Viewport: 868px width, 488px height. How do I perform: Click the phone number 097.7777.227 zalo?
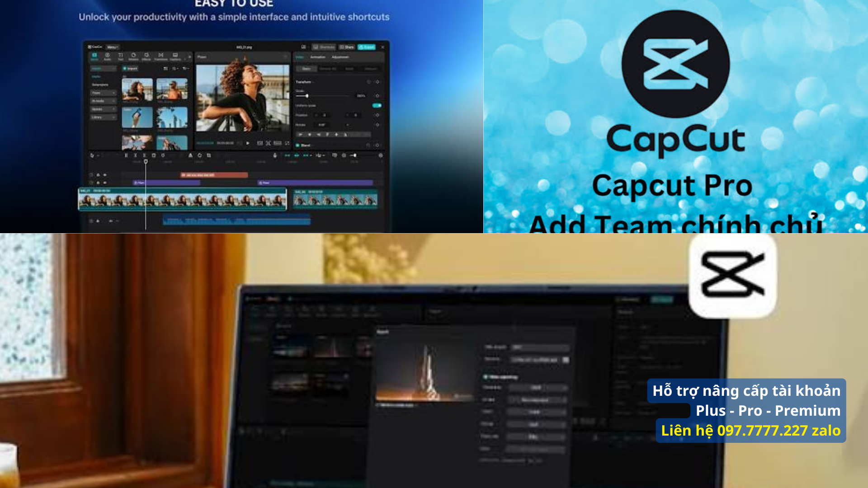coord(778,431)
